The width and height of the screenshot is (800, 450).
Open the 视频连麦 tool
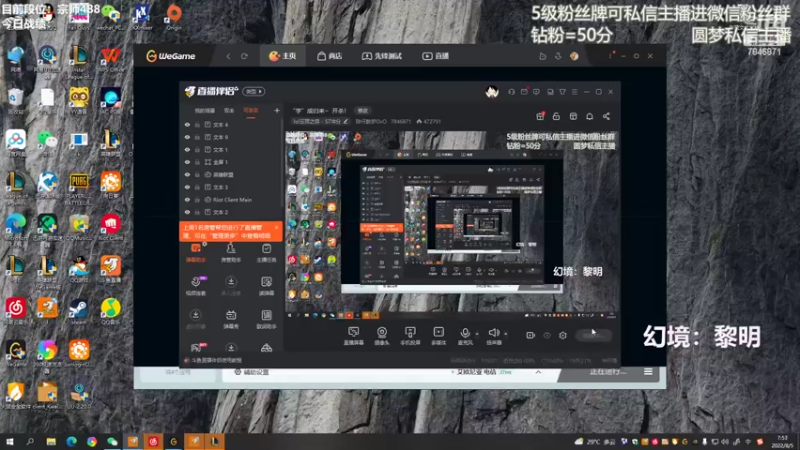(196, 286)
